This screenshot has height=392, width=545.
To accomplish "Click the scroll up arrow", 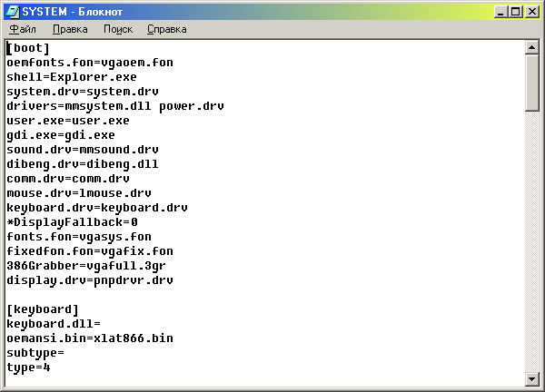I will (x=531, y=48).
